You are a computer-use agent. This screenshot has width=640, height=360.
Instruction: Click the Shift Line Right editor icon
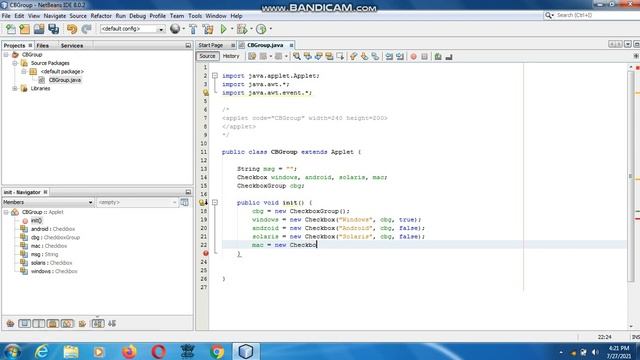400,56
